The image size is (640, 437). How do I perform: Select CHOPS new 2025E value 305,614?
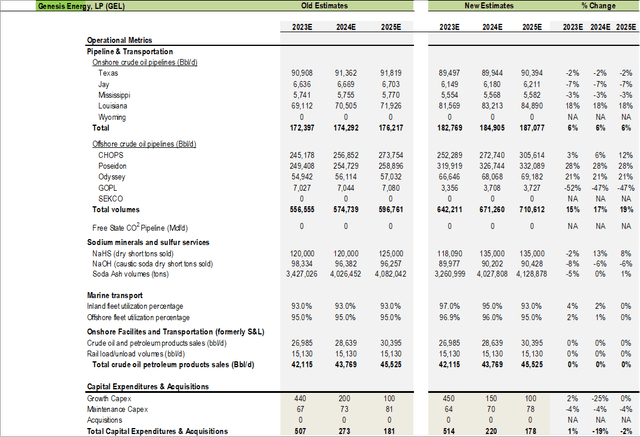tap(532, 155)
